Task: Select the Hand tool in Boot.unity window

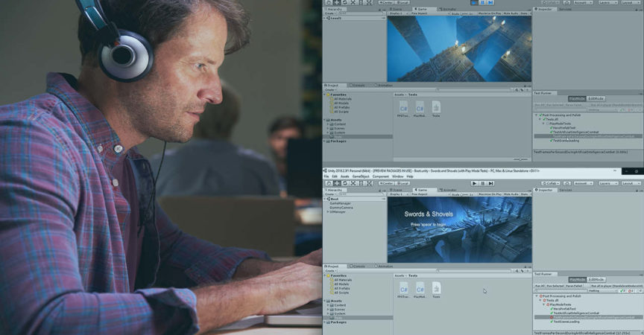Action: (x=329, y=183)
